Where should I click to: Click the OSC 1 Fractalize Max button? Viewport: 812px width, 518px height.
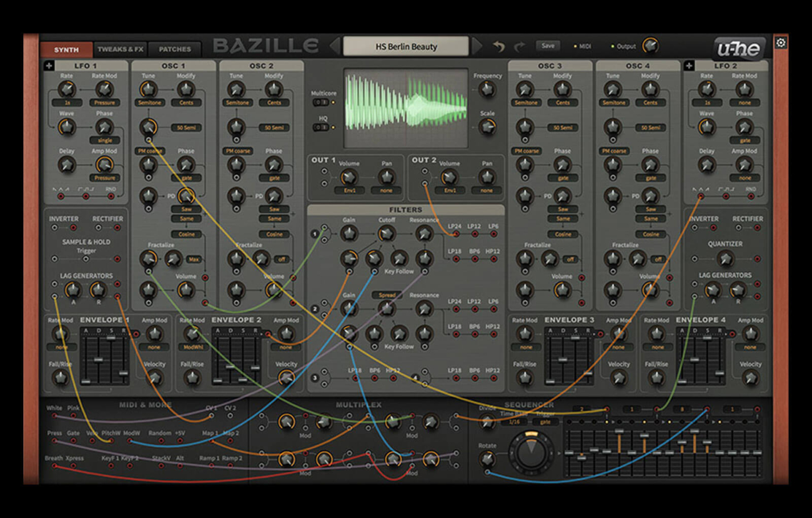[192, 259]
